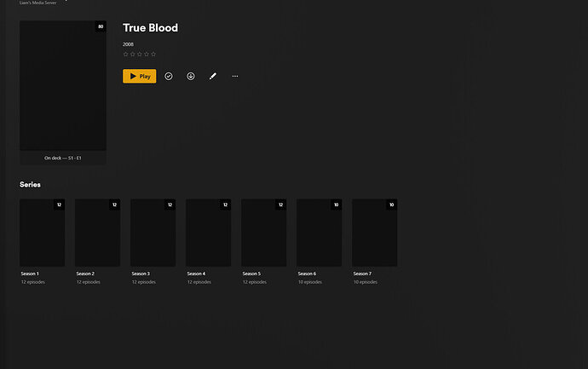This screenshot has width=588, height=369.
Task: Open the Season 6 poster
Action: (x=319, y=233)
